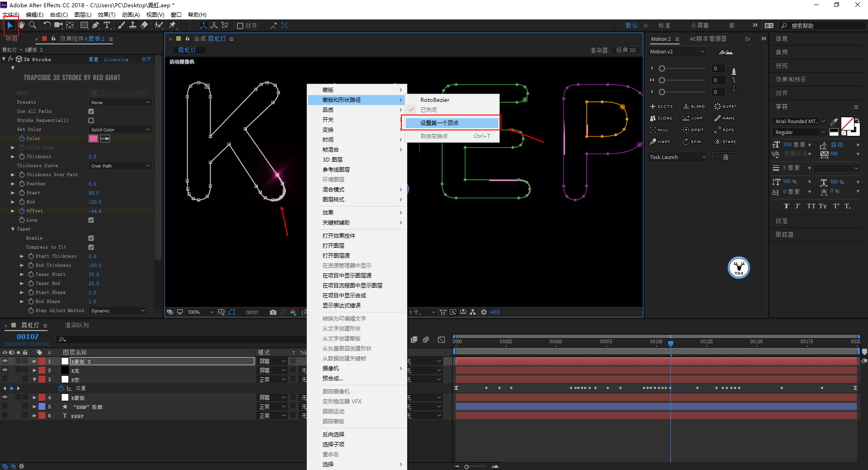Open the Arial Rounded MT font dropdown
The width and height of the screenshot is (868, 470).
click(800, 121)
